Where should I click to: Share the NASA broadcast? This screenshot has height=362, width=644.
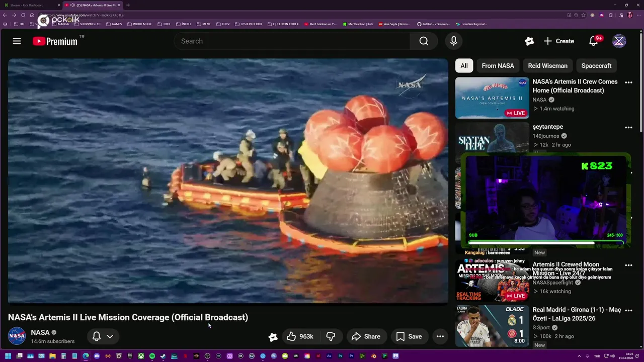click(x=366, y=336)
